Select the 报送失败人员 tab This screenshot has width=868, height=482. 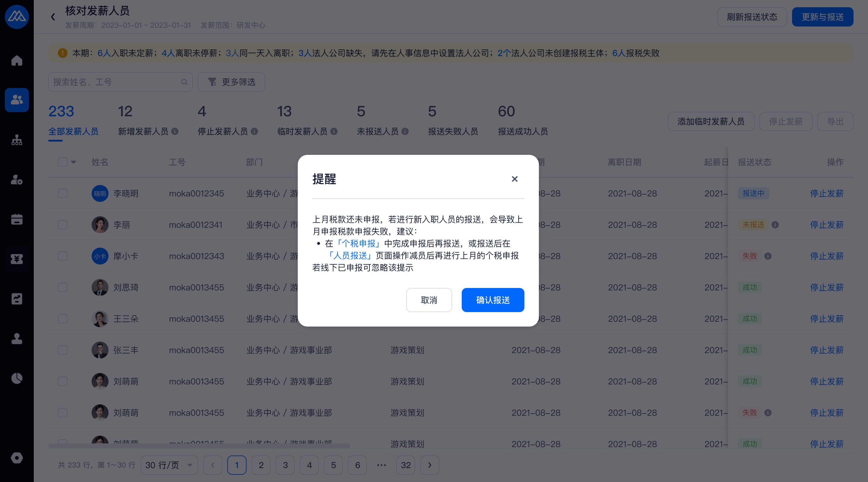click(x=453, y=121)
